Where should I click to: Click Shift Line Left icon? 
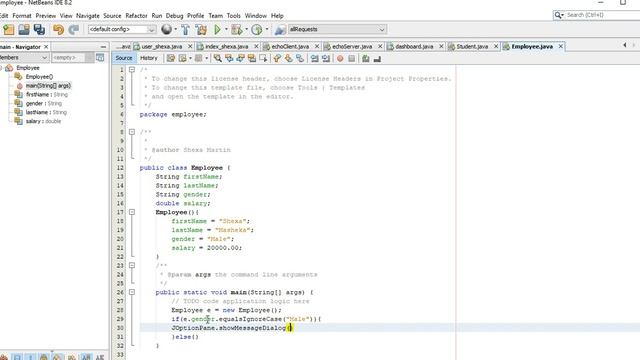click(314, 58)
